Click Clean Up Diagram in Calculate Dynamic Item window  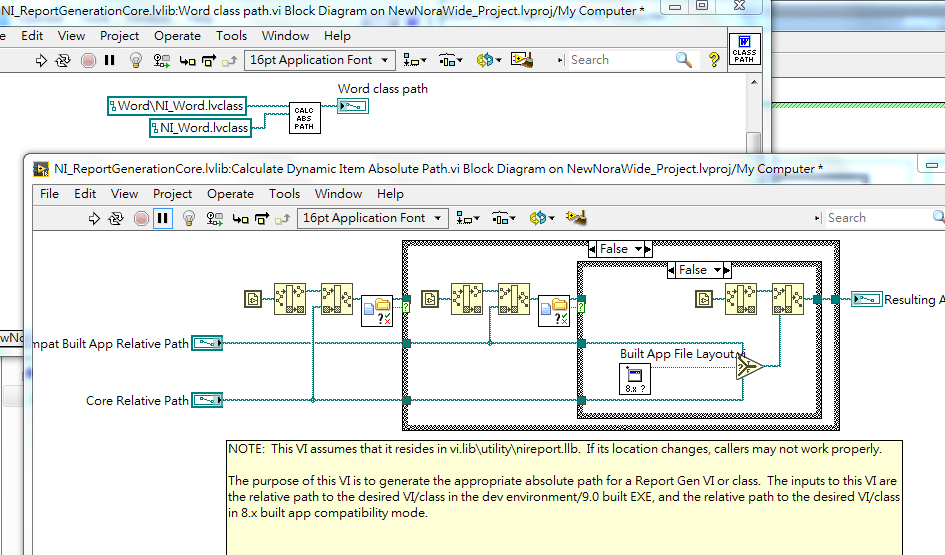tap(576, 218)
